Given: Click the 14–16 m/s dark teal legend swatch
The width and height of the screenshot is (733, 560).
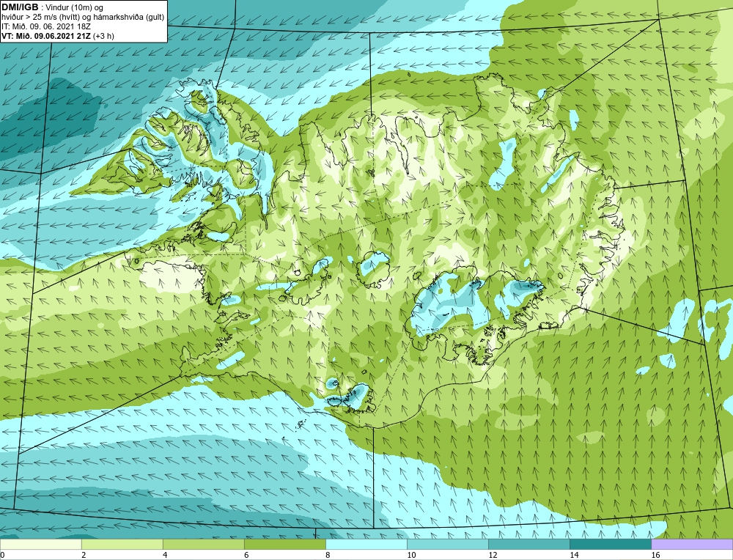Looking at the screenshot, I should [610, 544].
